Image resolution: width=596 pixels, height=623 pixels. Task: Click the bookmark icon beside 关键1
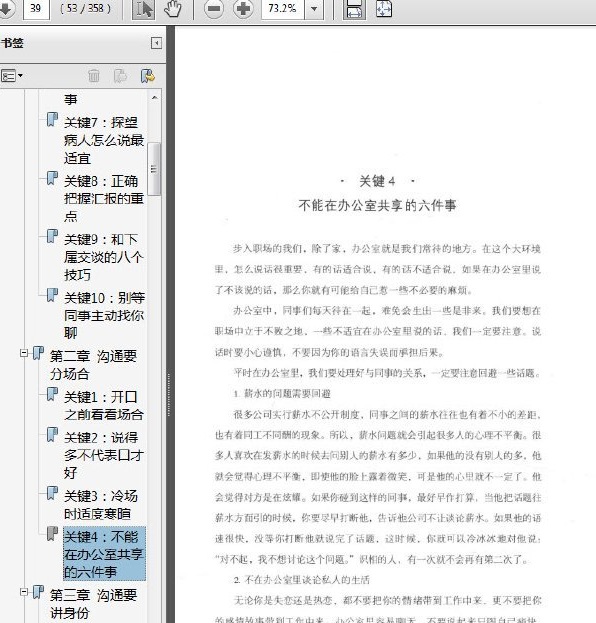pos(52,394)
